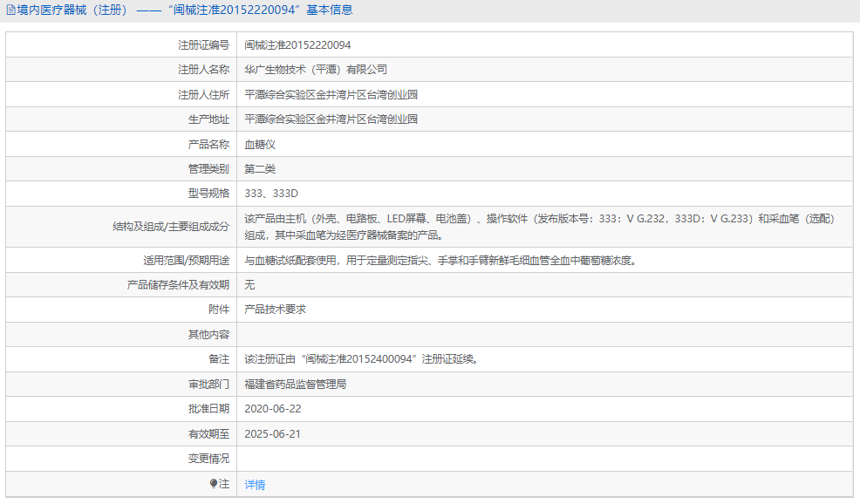The image size is (860, 504).
Task: Select the value 福建省药品监督管理局
Action: point(296,385)
